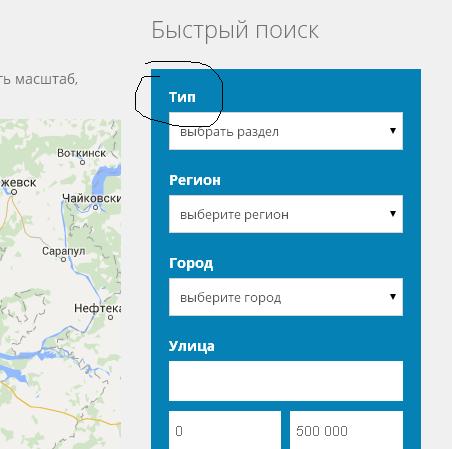This screenshot has height=449, width=452.
Task: Click the Город label
Action: 191,263
